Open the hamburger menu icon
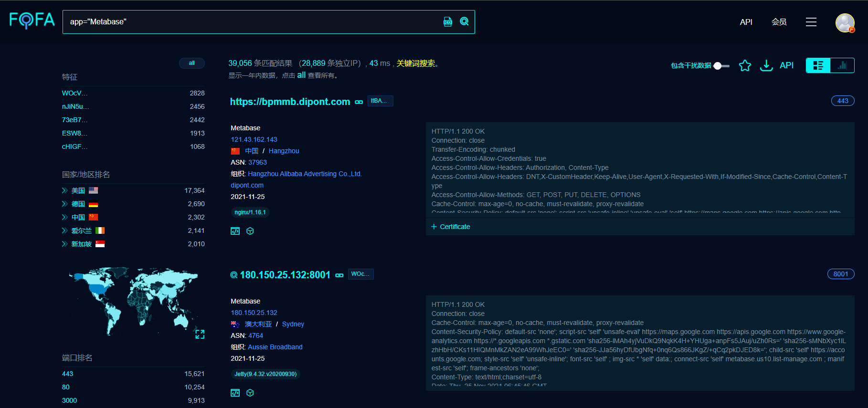Screen dimensions: 868x408 (811, 22)
